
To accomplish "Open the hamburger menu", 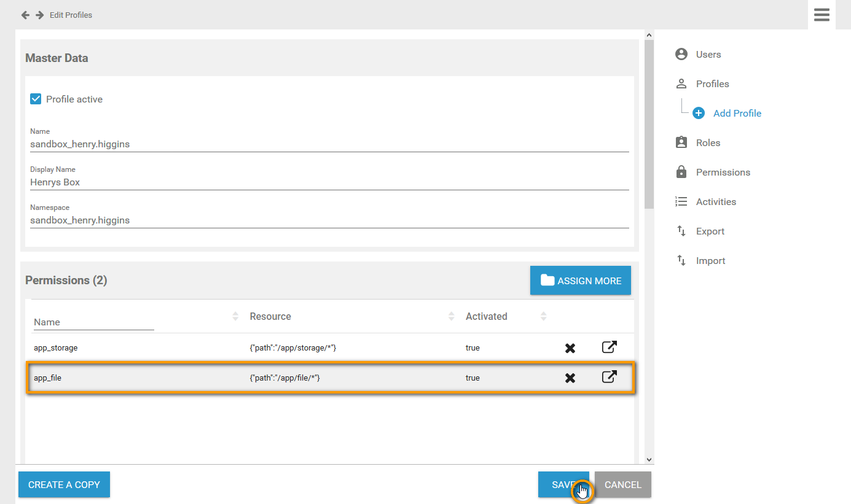I will pos(822,15).
